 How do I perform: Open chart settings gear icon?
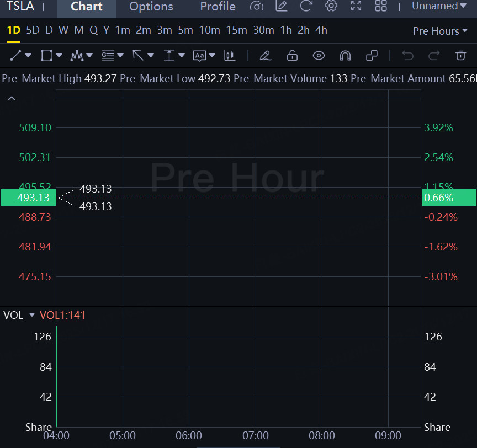click(x=331, y=6)
